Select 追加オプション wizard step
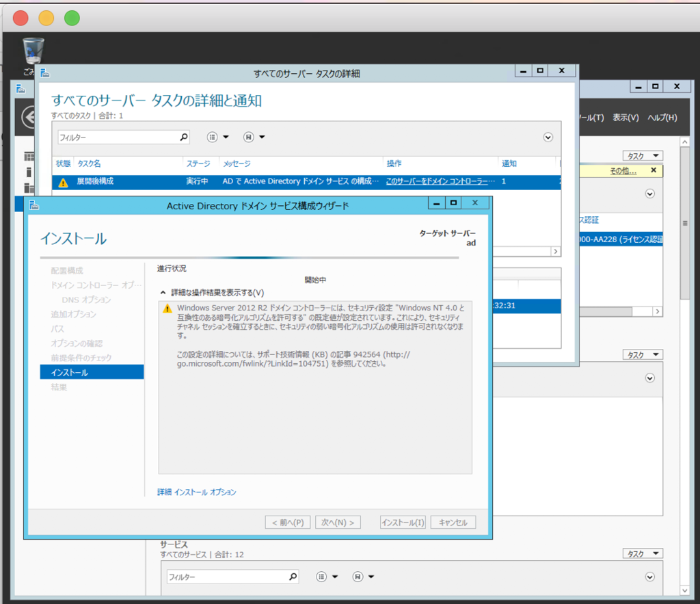 74,315
